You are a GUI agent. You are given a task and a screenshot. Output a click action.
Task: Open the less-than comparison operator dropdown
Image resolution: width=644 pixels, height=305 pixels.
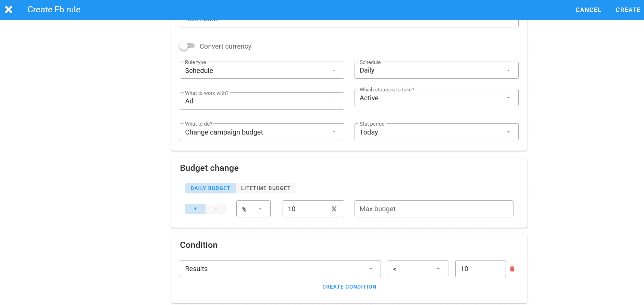[418, 269]
